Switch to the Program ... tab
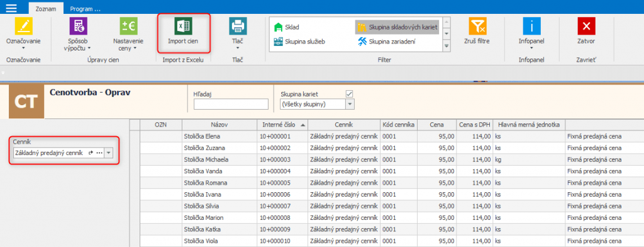This screenshot has height=247, width=644. 85,9
